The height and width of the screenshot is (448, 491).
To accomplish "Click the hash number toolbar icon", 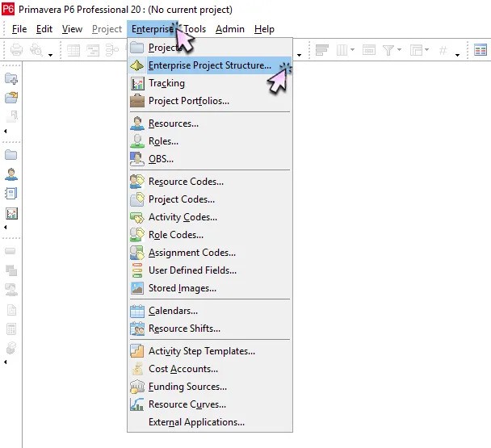I will click(x=443, y=50).
